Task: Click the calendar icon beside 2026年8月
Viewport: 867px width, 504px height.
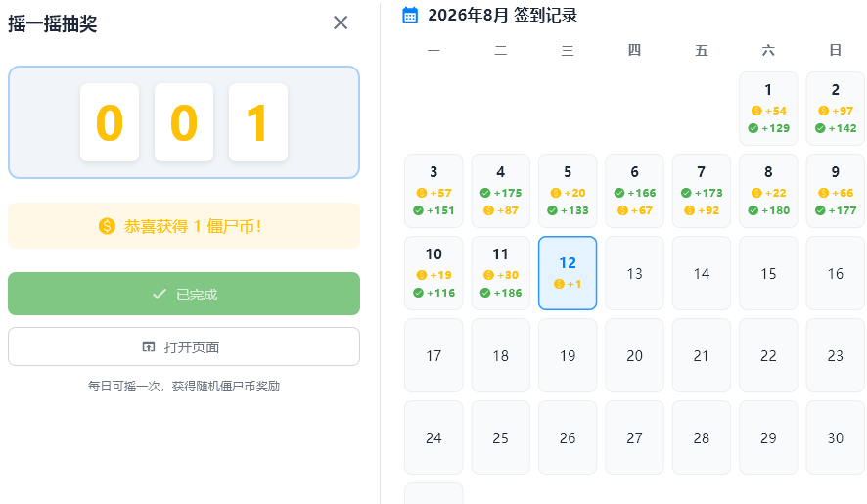Action: (410, 15)
